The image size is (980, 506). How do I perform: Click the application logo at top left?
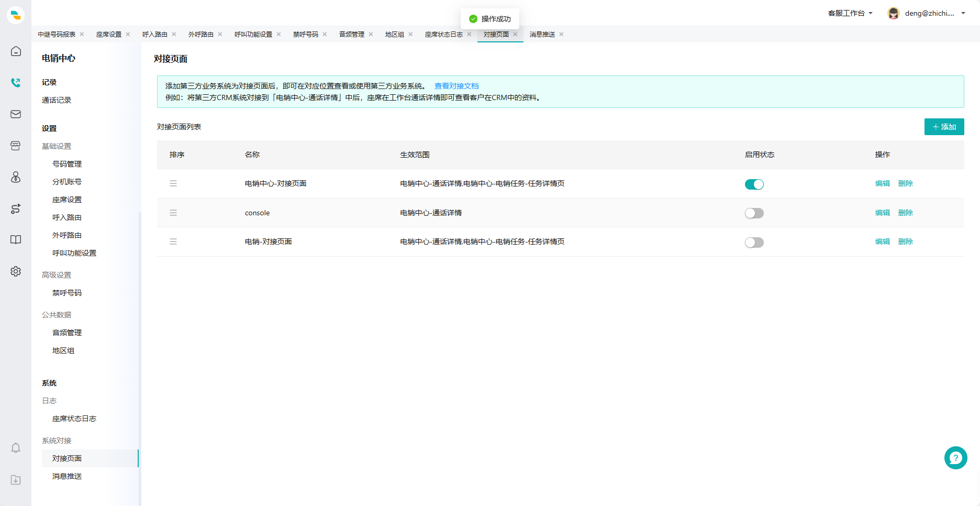pos(16,15)
